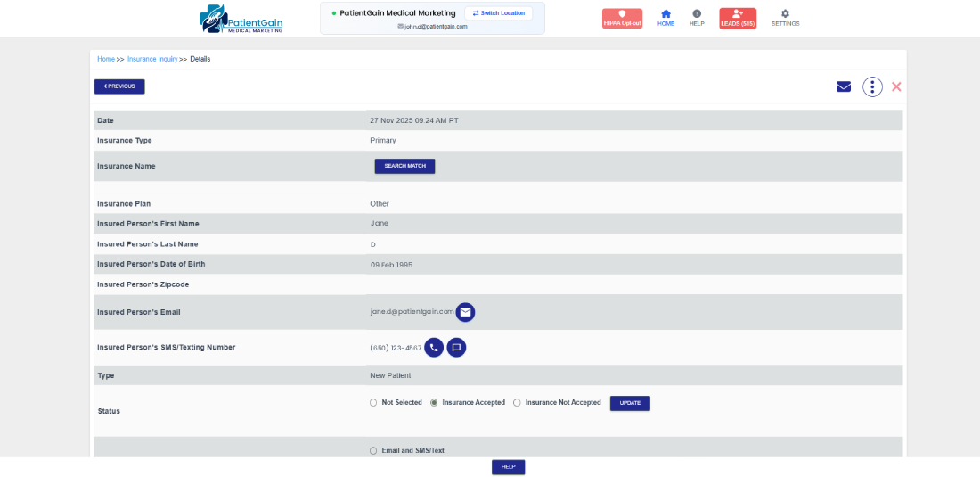Viewport: 980px width, 477px height.
Task: Send SMS using chat bubble icon
Action: (x=456, y=348)
